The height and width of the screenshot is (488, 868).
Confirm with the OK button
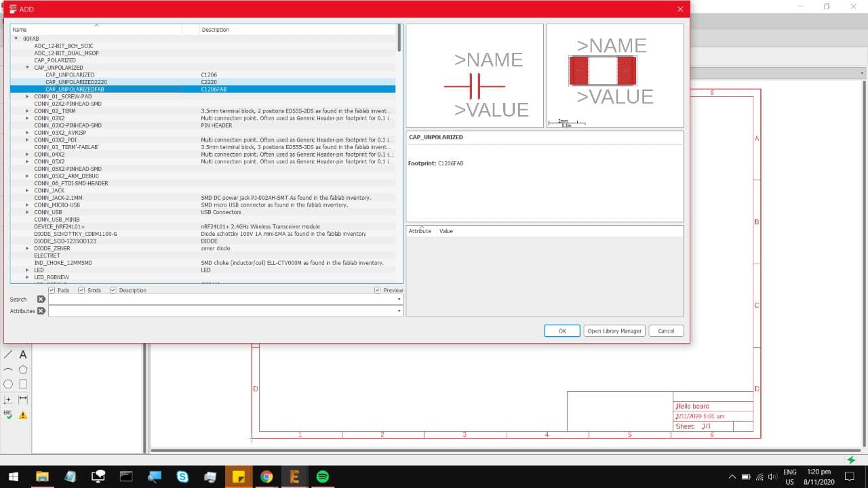[561, 331]
